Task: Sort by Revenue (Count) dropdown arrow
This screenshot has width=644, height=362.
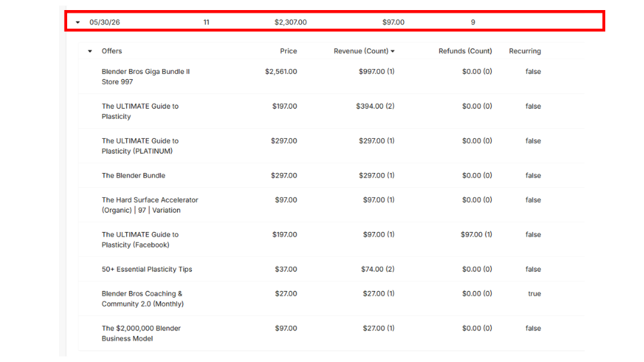Action: [x=392, y=52]
